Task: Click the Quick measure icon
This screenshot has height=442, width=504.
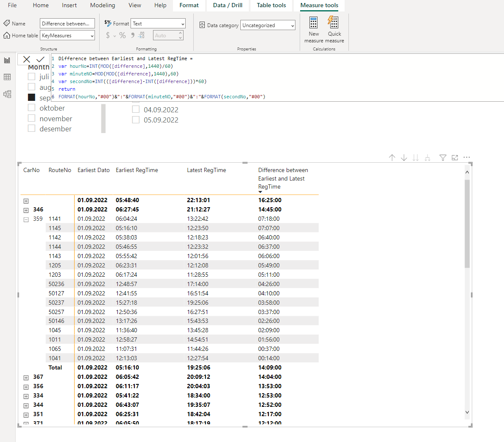Action: [x=333, y=22]
